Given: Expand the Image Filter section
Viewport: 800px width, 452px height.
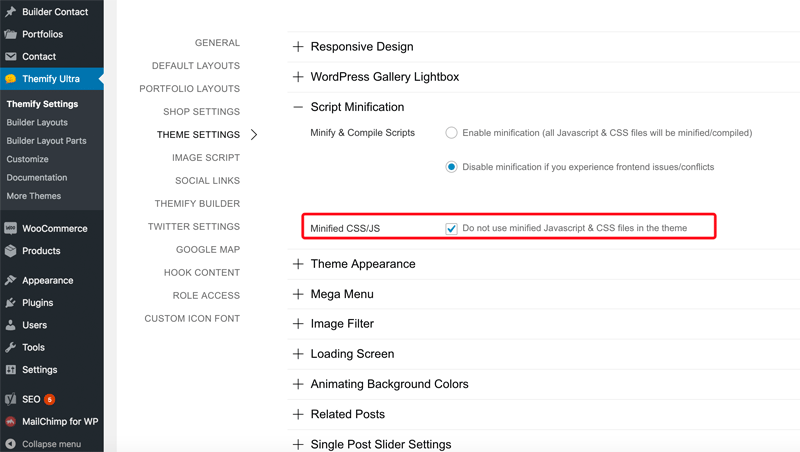Looking at the screenshot, I should pos(298,323).
